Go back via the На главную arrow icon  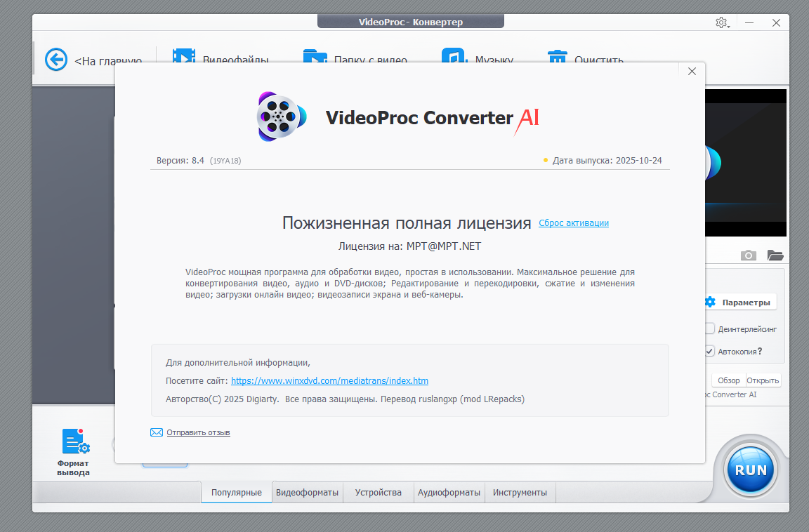pos(56,59)
